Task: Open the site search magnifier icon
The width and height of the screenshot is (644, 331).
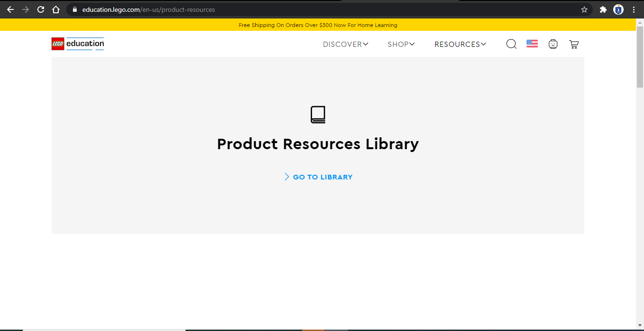Action: click(511, 44)
